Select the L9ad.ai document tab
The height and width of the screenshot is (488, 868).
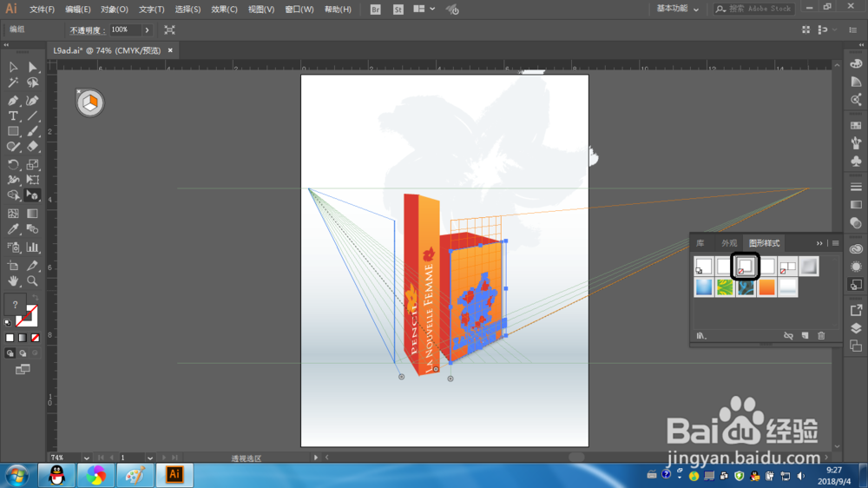coord(107,50)
